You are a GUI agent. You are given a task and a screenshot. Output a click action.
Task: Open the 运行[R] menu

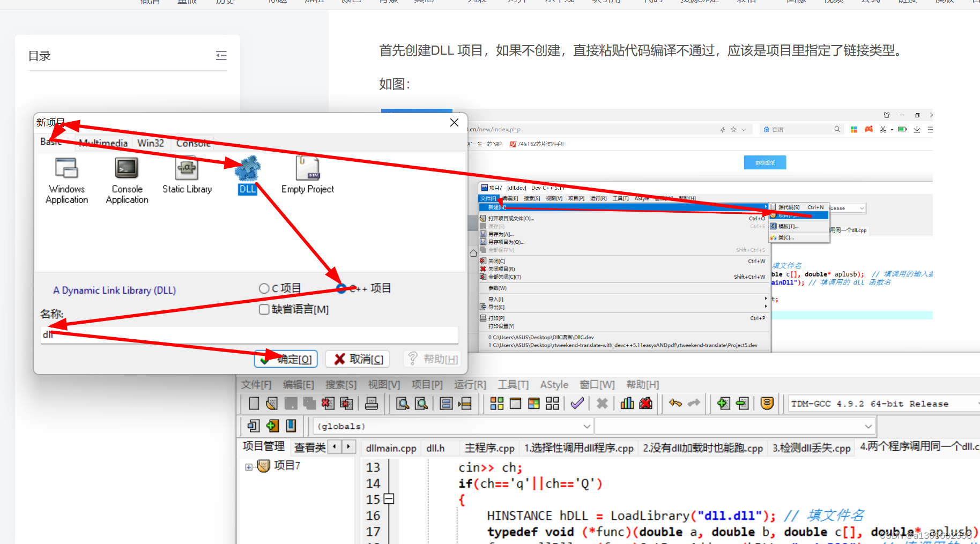click(470, 384)
